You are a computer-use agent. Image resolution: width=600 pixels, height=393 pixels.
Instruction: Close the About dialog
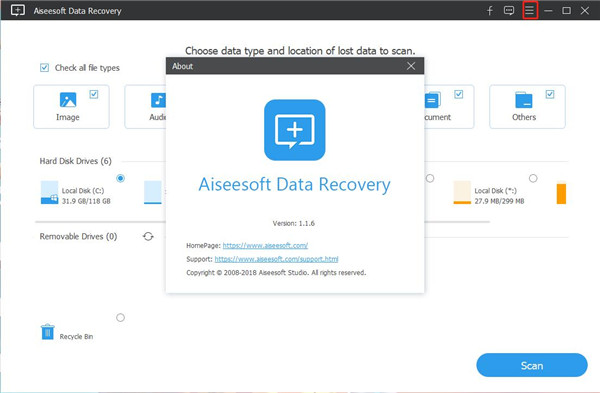click(411, 66)
